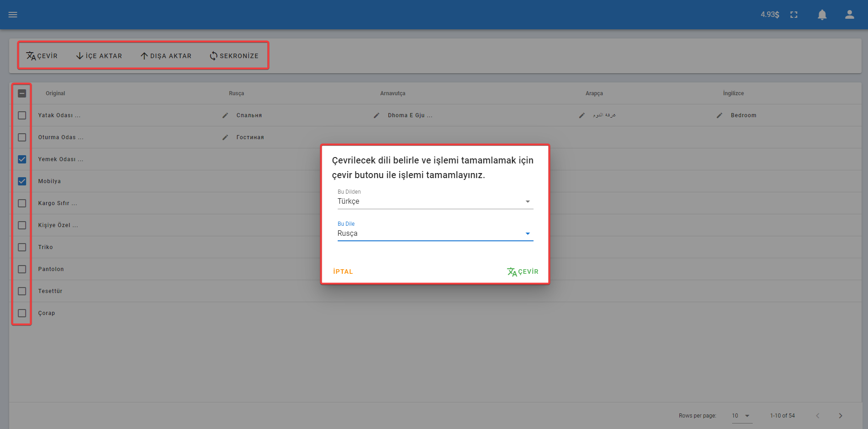Edit Albanian translation Dhoma E Gju pencil
The image size is (868, 429).
click(377, 115)
